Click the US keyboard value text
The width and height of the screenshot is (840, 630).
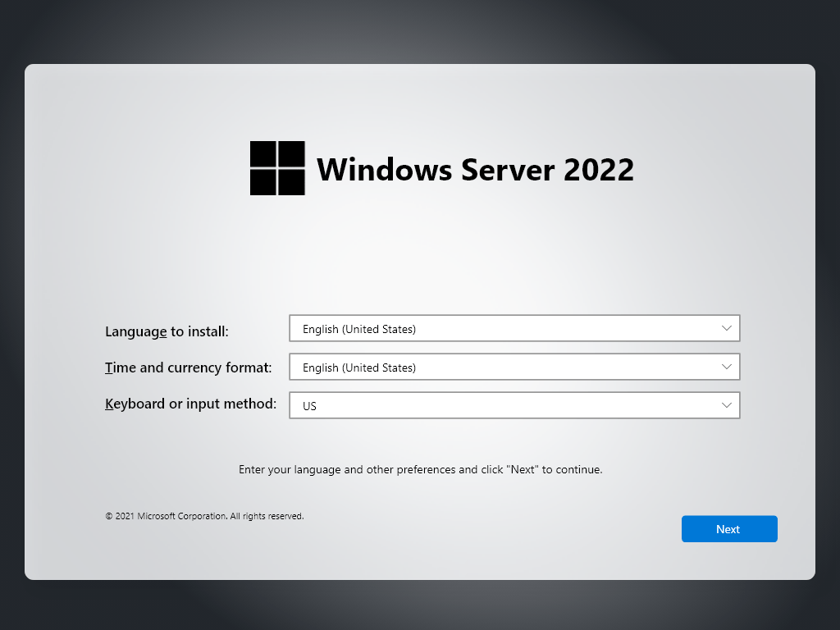pos(312,406)
